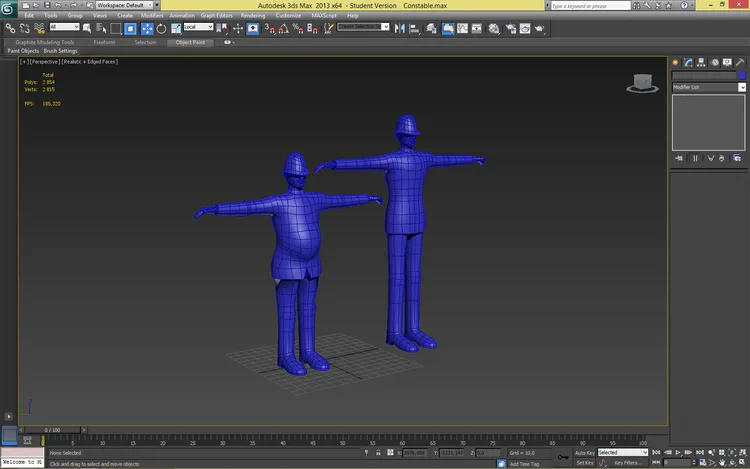The width and height of the screenshot is (750, 469).
Task: Click the Mirror tool icon
Action: pyautogui.click(x=399, y=29)
